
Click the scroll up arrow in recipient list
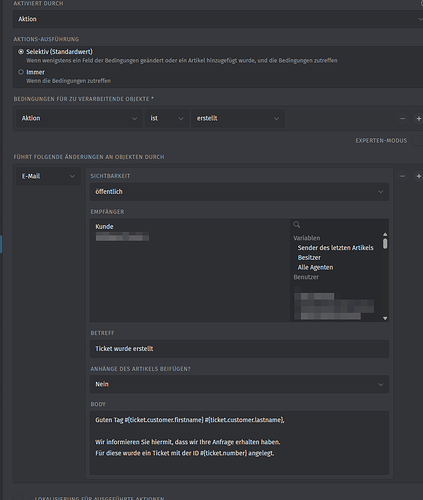coord(385,234)
